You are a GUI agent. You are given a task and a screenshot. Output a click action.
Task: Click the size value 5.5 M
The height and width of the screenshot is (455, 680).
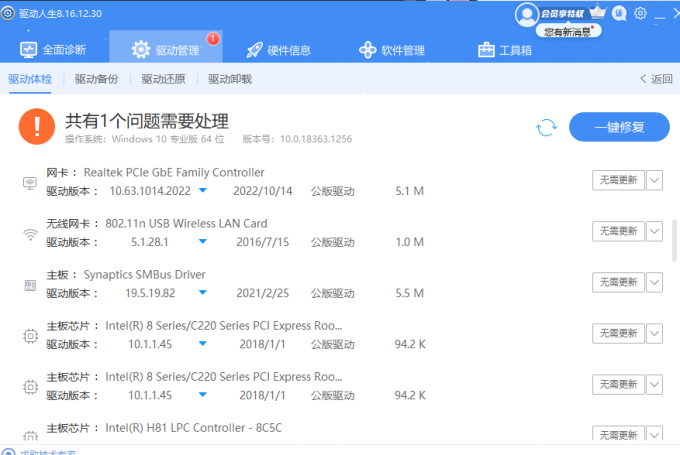409,293
